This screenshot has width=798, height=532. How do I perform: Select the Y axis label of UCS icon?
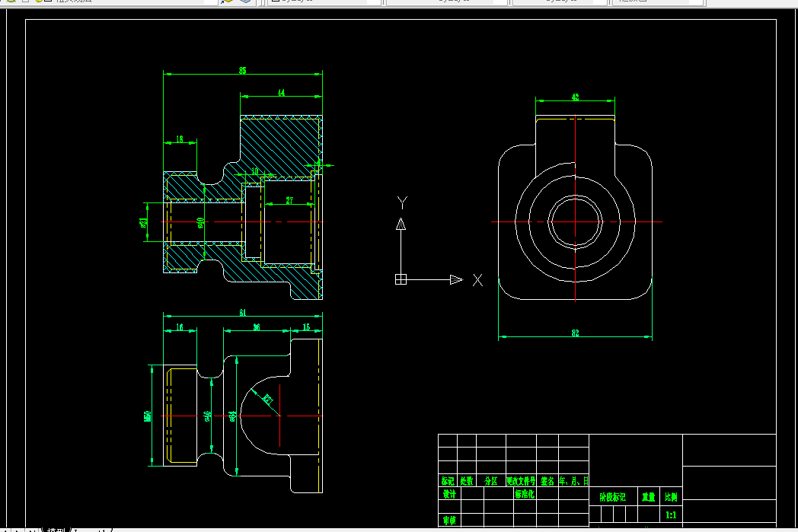pyautogui.click(x=402, y=203)
